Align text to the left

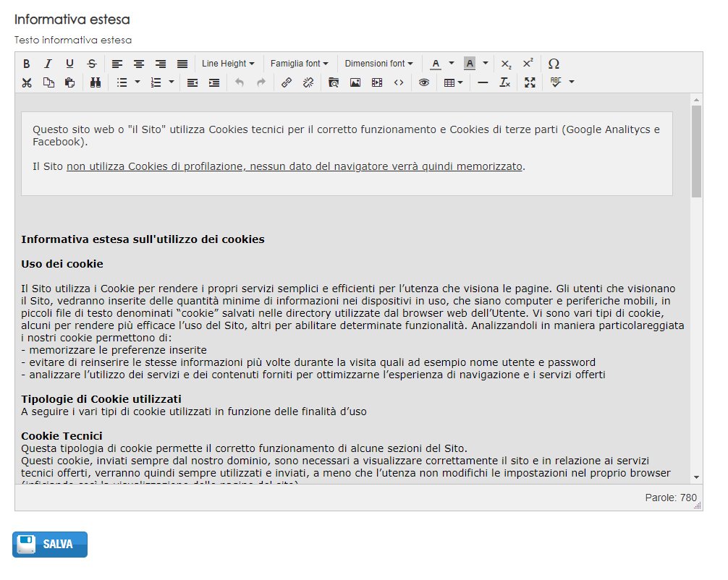tap(117, 64)
